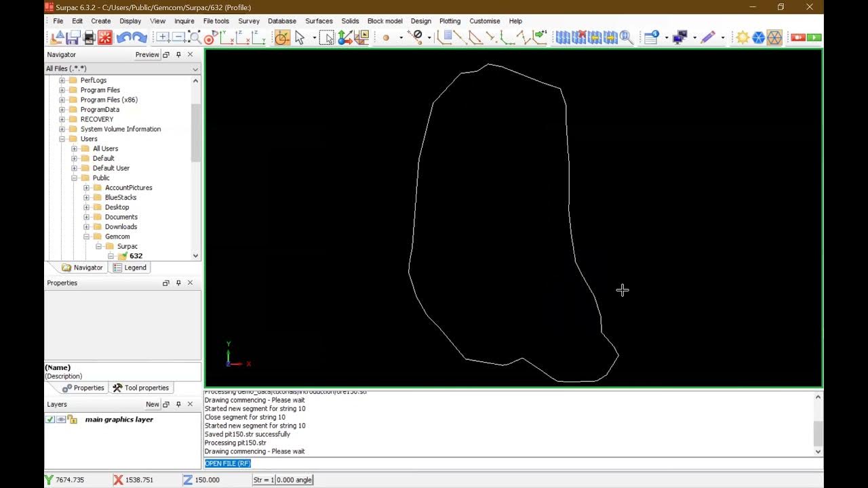Viewport: 868px width, 488px height.
Task: Toggle visibility eye of main graphics layer
Action: (x=61, y=420)
